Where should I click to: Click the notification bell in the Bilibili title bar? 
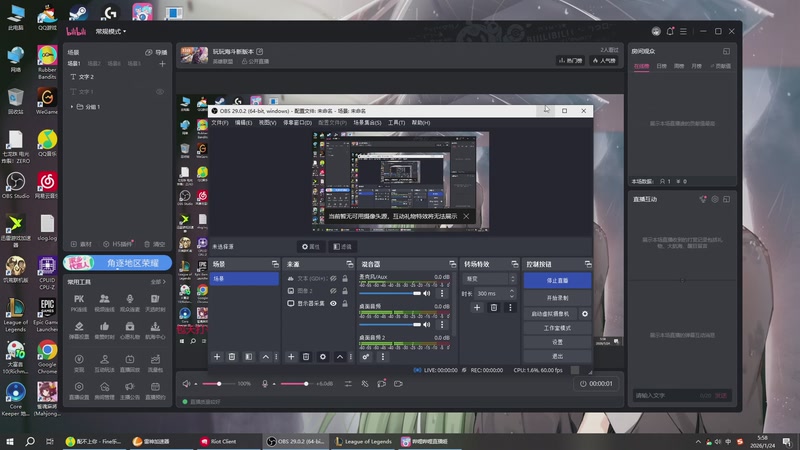(x=670, y=31)
